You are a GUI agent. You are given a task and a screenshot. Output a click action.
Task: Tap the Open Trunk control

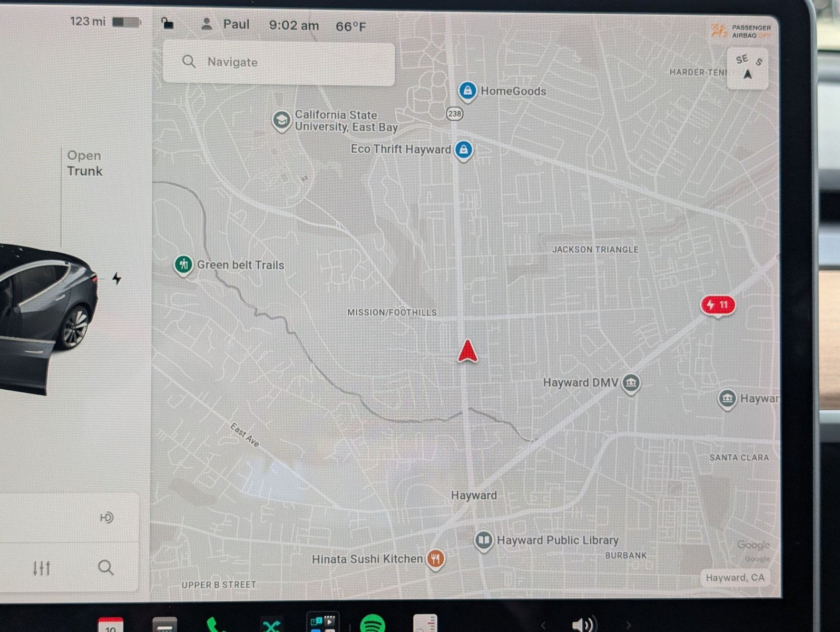(x=84, y=163)
